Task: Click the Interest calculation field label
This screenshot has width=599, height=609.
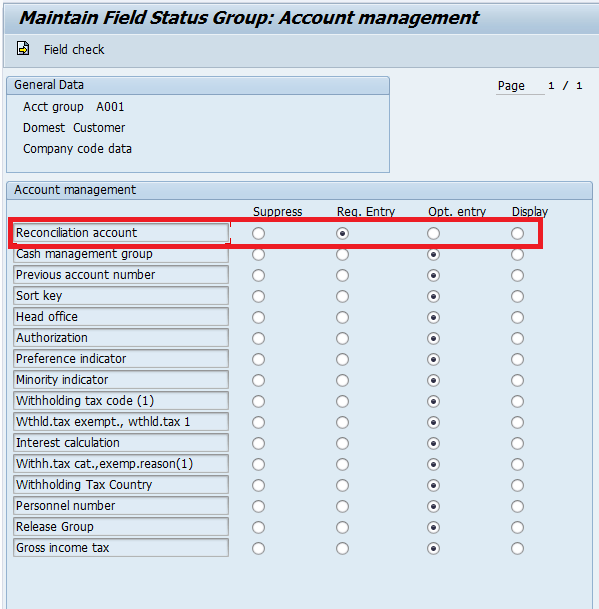Action: [x=121, y=442]
